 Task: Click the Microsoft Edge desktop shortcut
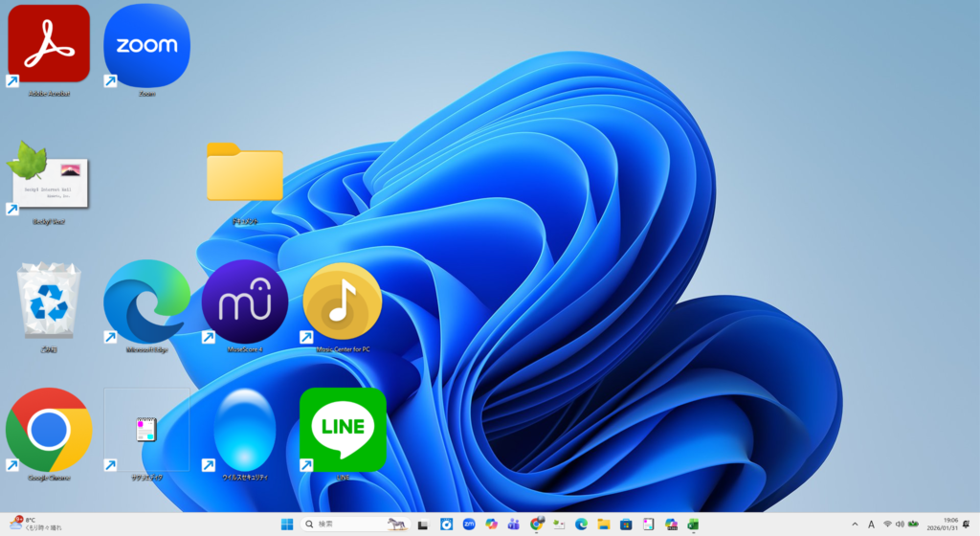[146, 301]
